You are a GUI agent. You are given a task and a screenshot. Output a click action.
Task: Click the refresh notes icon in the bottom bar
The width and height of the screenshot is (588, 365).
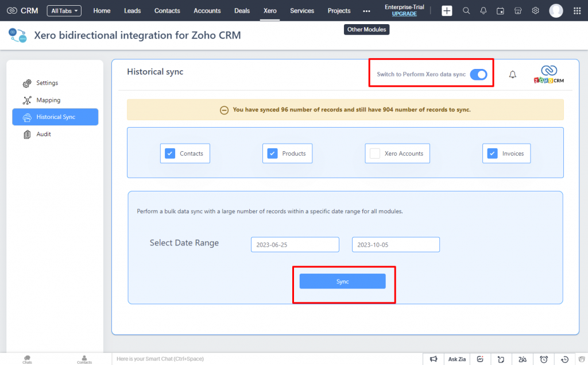(501, 359)
